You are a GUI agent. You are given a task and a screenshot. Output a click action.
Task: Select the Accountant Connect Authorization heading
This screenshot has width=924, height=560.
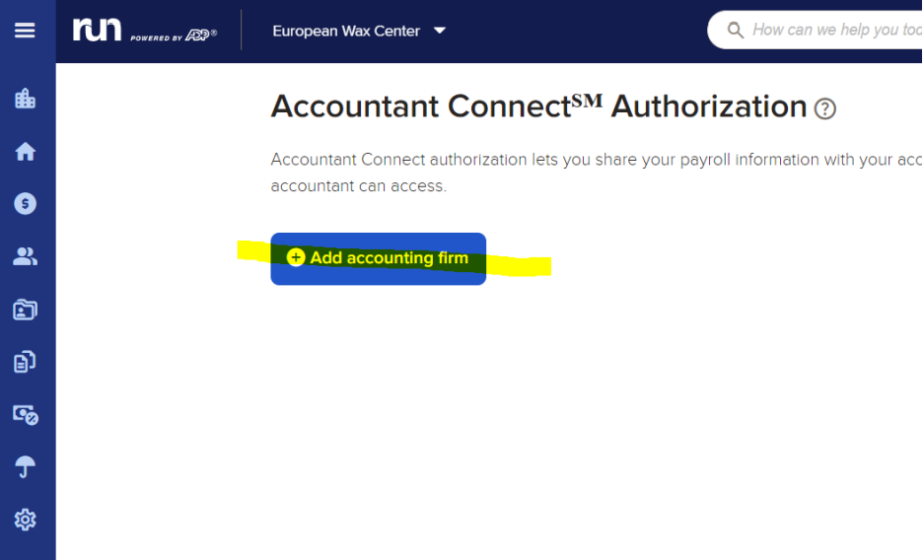pos(538,106)
